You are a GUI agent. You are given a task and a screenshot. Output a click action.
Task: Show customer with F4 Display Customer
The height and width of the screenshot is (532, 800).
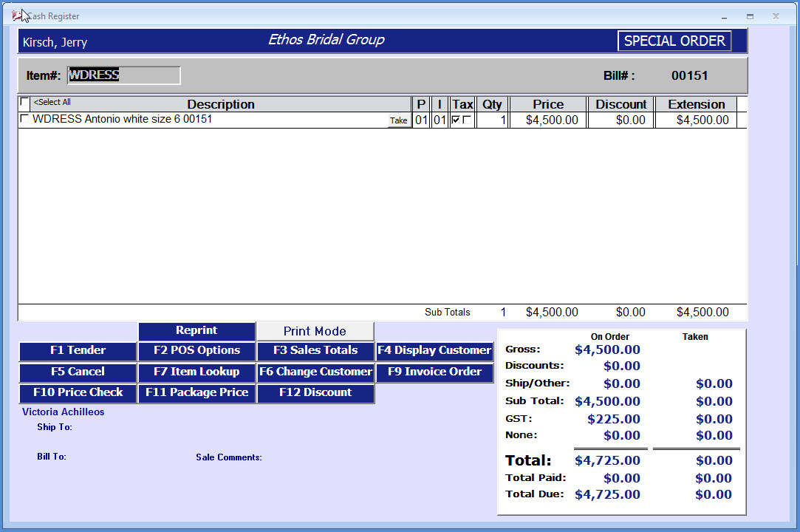click(x=434, y=350)
